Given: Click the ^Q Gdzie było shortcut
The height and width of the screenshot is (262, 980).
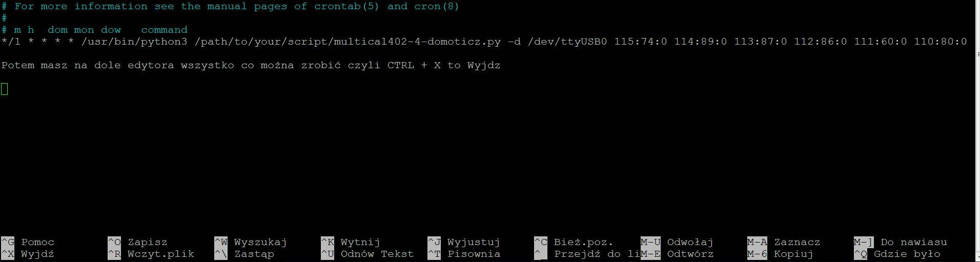Looking at the screenshot, I should coord(897,254).
